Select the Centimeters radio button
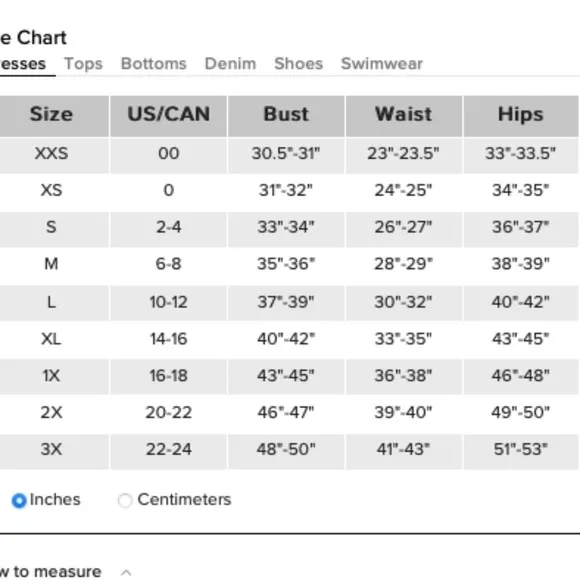The height and width of the screenshot is (580, 580). pos(125,500)
